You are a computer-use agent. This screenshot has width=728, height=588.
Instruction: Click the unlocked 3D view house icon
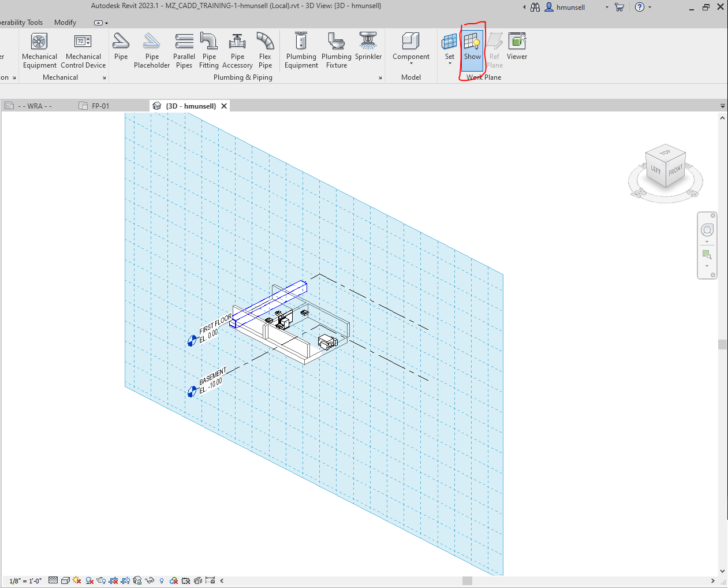point(137,580)
